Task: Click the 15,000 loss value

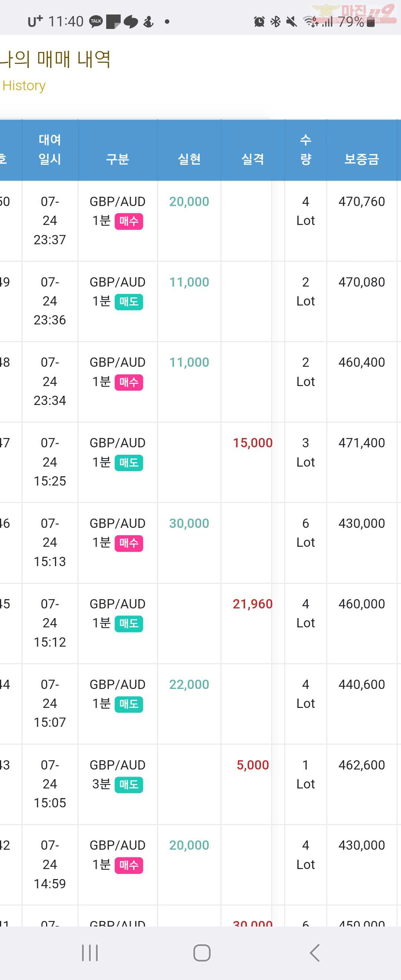Action: [x=252, y=443]
